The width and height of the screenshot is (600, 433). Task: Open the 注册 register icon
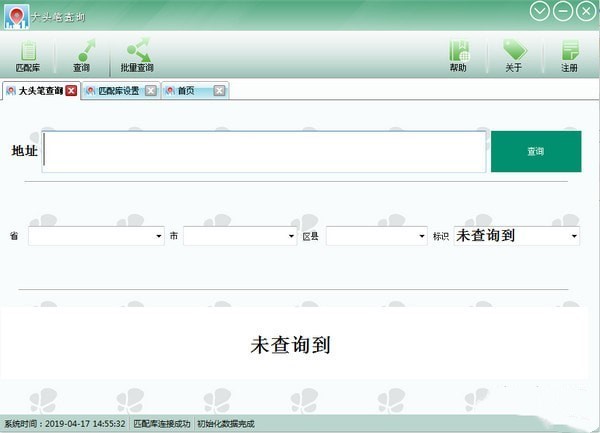(x=570, y=54)
